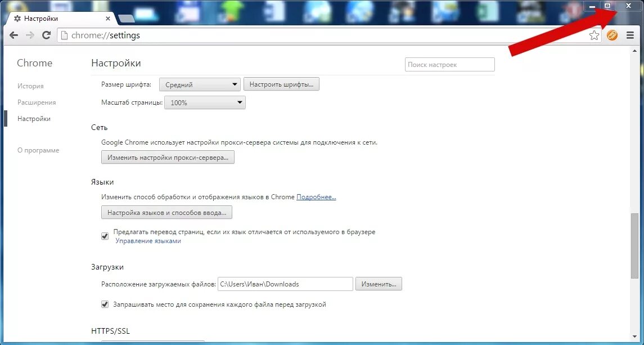Screen dimensions: 644x345
Task: Close the Настройки tab
Action: coord(109,19)
